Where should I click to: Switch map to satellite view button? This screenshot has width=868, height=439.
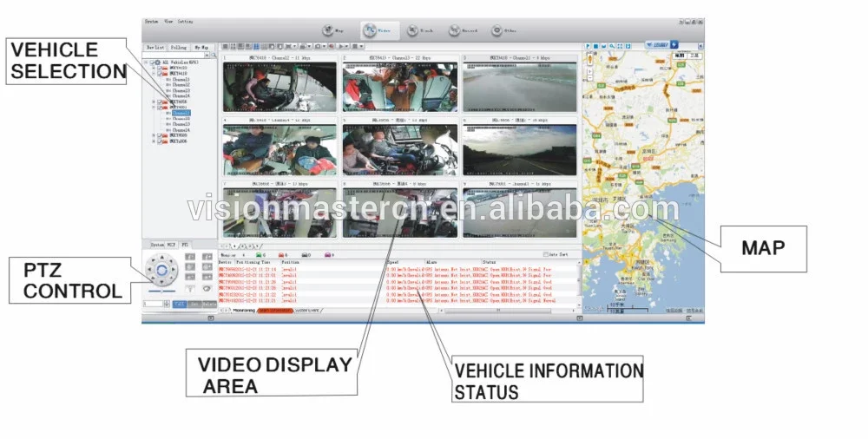pos(694,56)
